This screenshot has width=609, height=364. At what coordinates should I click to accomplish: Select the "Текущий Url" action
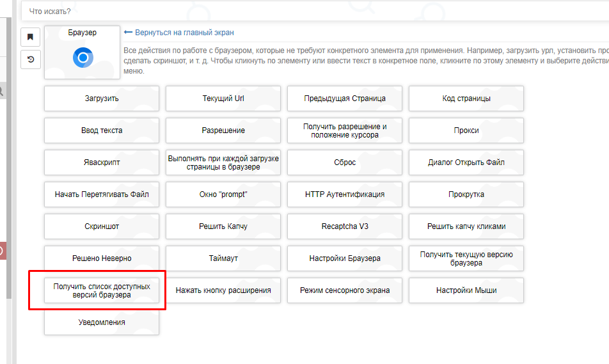click(223, 99)
